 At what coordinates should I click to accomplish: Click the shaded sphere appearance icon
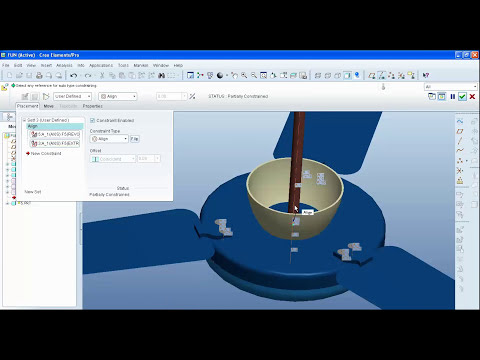point(220,76)
